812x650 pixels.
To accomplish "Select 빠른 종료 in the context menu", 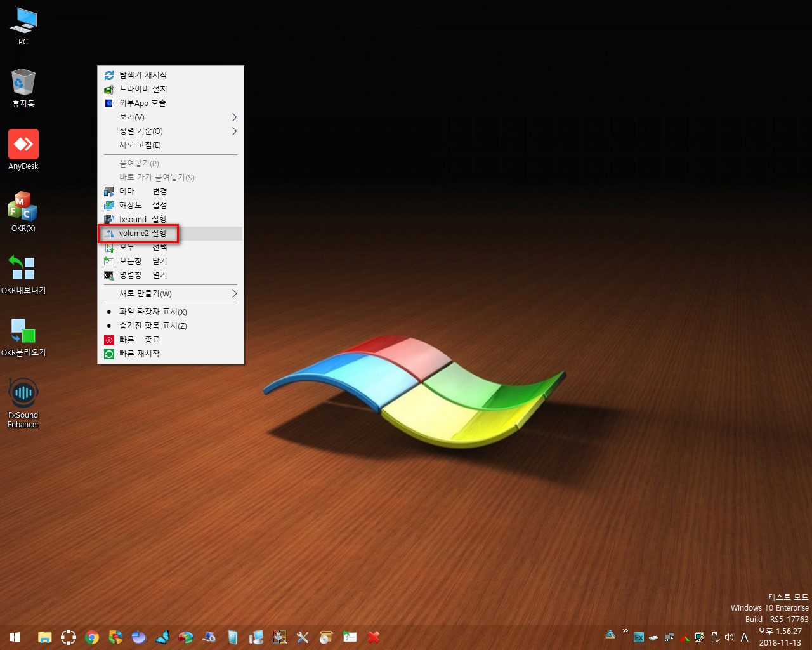I will pyautogui.click(x=171, y=340).
